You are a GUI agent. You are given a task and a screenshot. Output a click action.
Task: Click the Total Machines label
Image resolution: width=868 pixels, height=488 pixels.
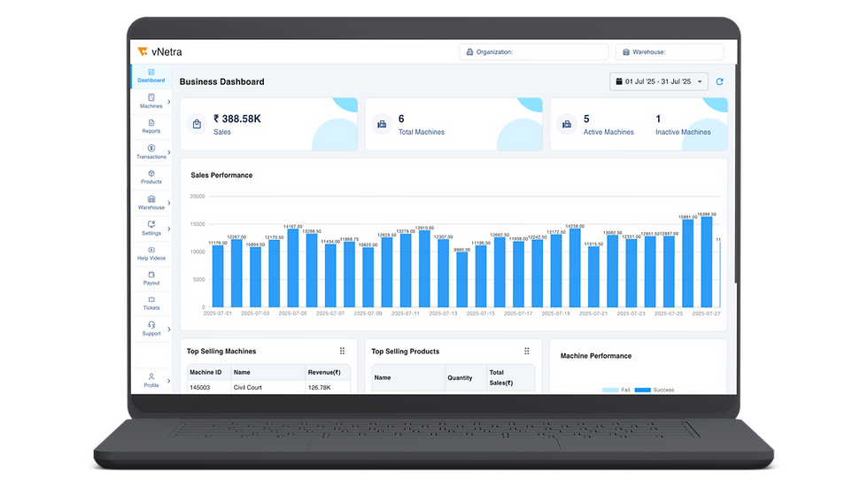coord(422,132)
